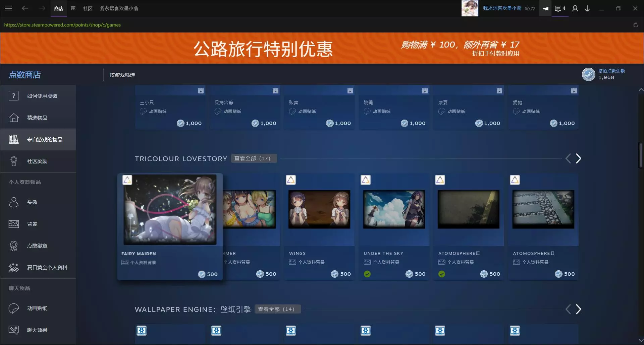Open the 商店 store tab
This screenshot has width=644, height=345.
coord(59,8)
